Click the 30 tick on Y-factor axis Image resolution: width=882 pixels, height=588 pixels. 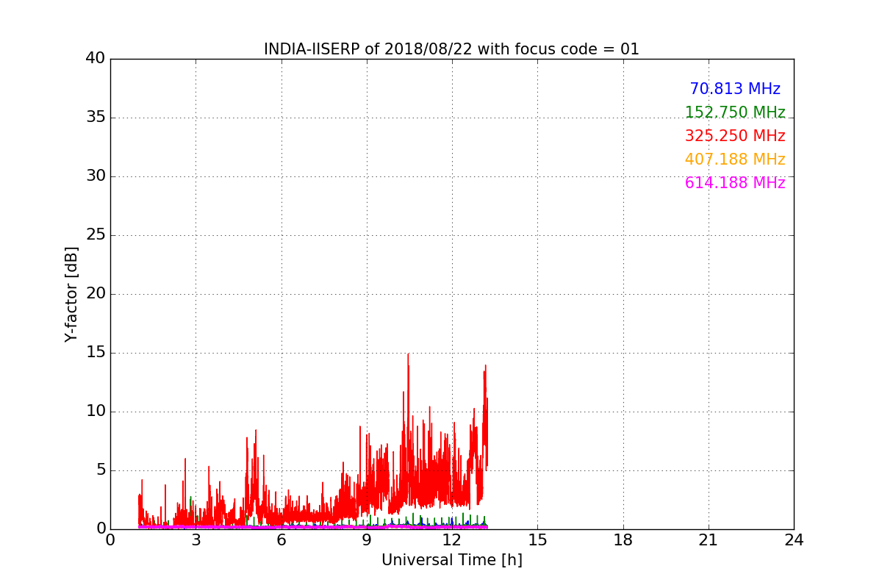pyautogui.click(x=96, y=176)
